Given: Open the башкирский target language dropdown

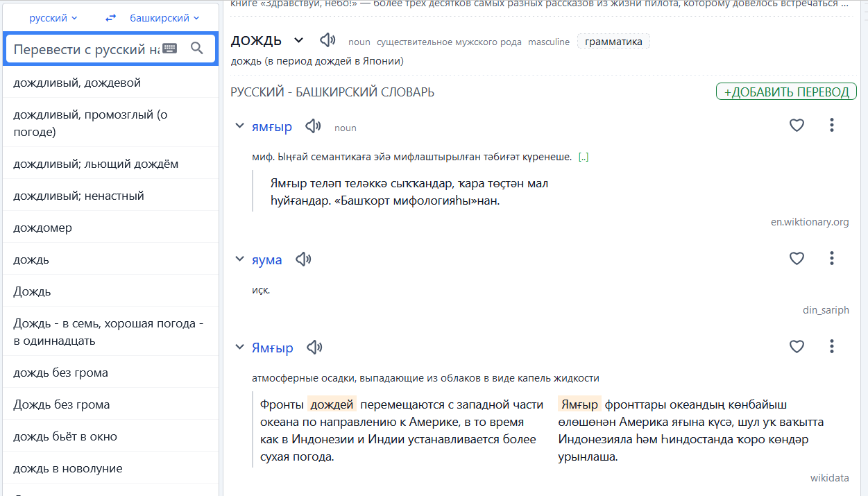Looking at the screenshot, I should coord(164,18).
